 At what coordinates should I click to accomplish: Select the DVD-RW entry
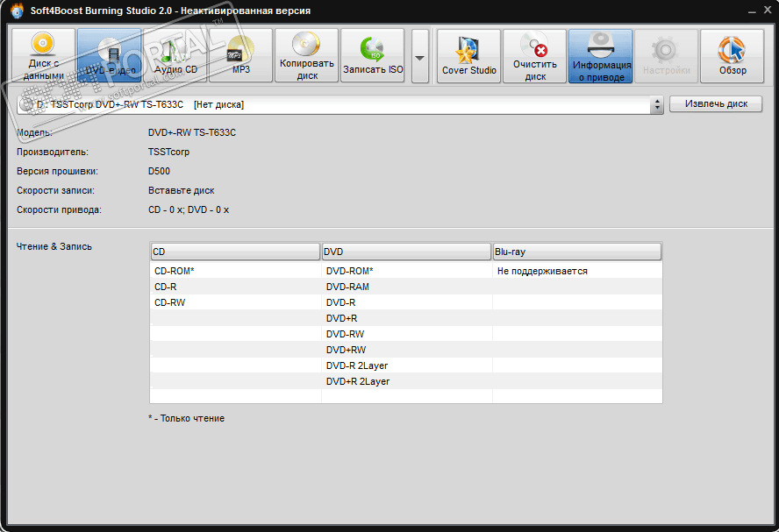[x=346, y=335]
